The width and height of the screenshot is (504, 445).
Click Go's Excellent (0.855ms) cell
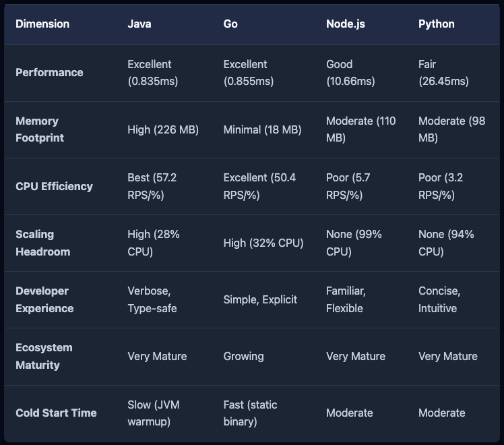(249, 73)
